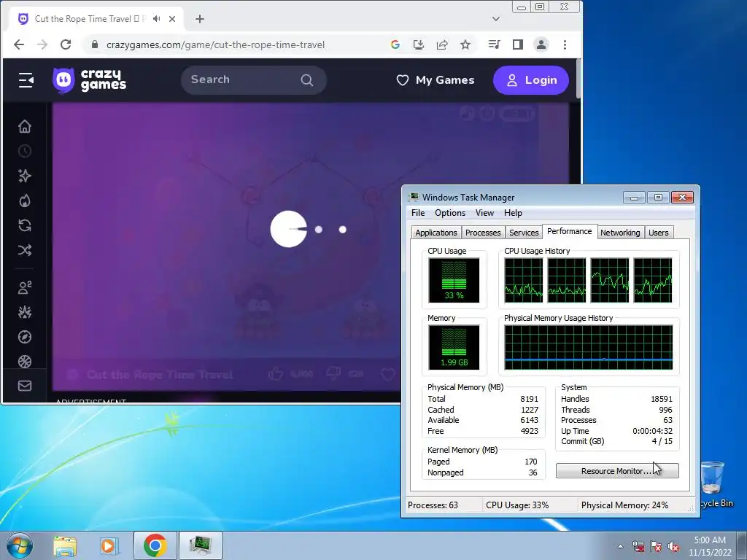
Task: Close the Cut the Rope Time Travel tab
Action: (x=172, y=19)
